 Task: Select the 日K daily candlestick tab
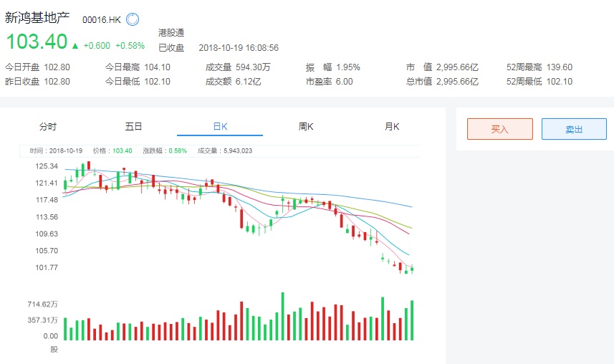[x=220, y=127]
